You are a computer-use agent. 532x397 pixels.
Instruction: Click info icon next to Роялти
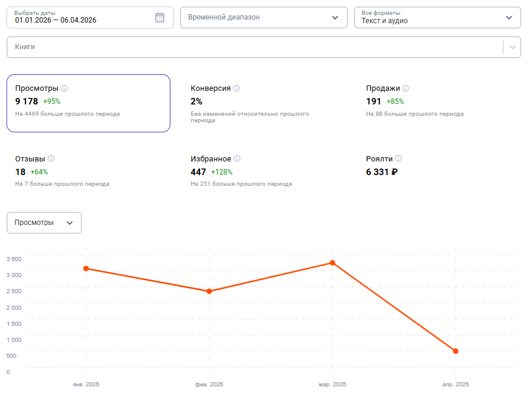coord(398,158)
